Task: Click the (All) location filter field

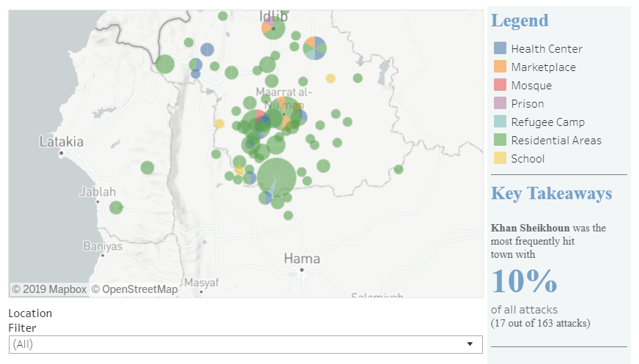Action: [245, 344]
